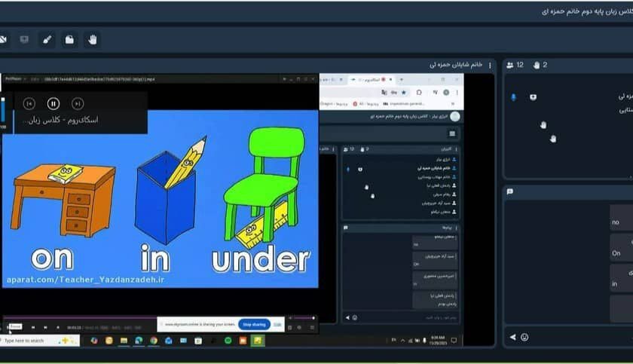Pause the video in media overlay

click(53, 103)
